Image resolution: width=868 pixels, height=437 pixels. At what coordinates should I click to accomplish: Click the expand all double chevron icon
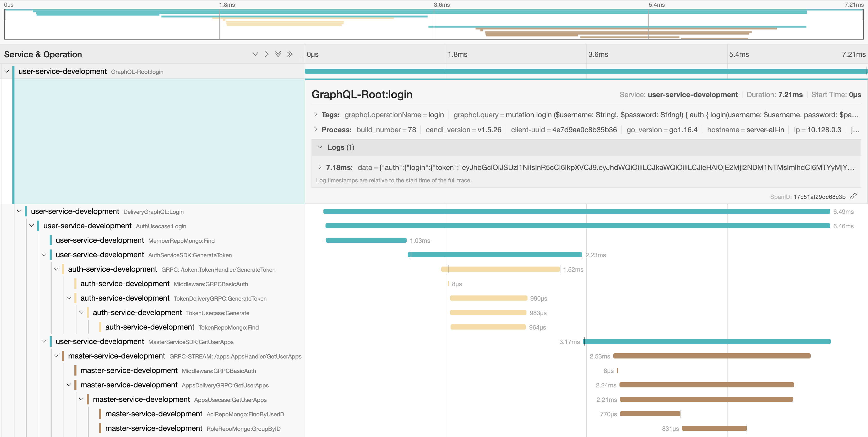pyautogui.click(x=278, y=54)
